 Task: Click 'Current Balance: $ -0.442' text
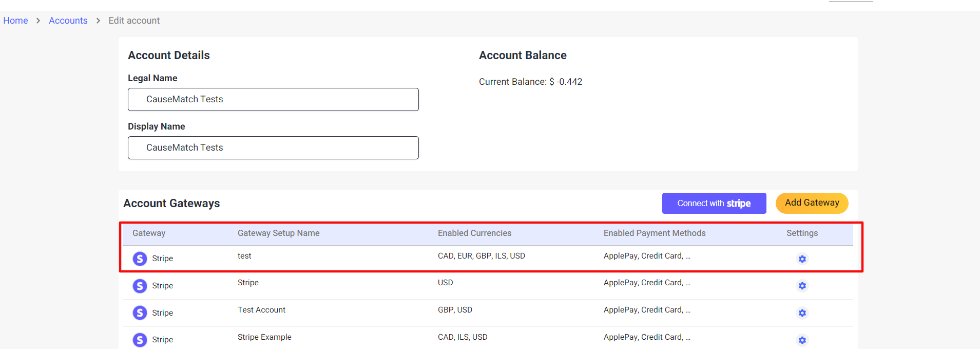point(530,82)
